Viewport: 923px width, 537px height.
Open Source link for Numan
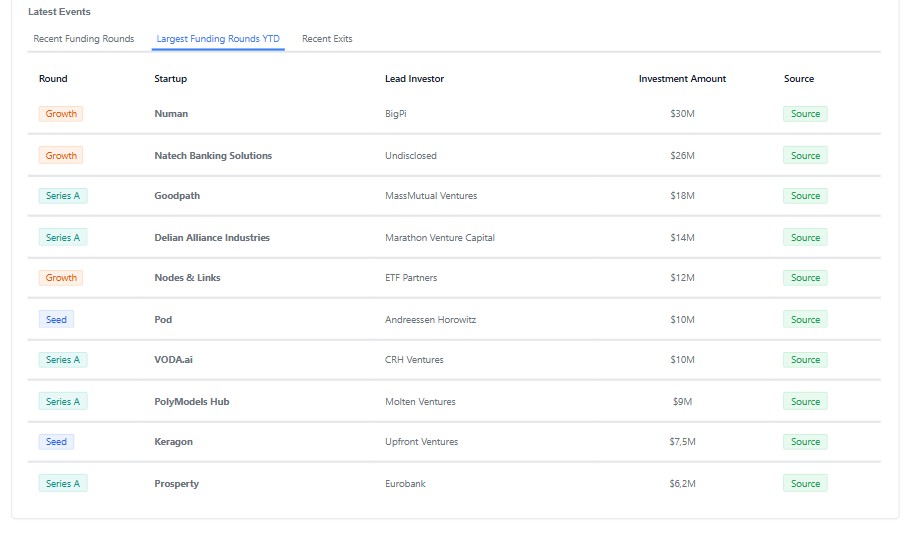pyautogui.click(x=805, y=114)
